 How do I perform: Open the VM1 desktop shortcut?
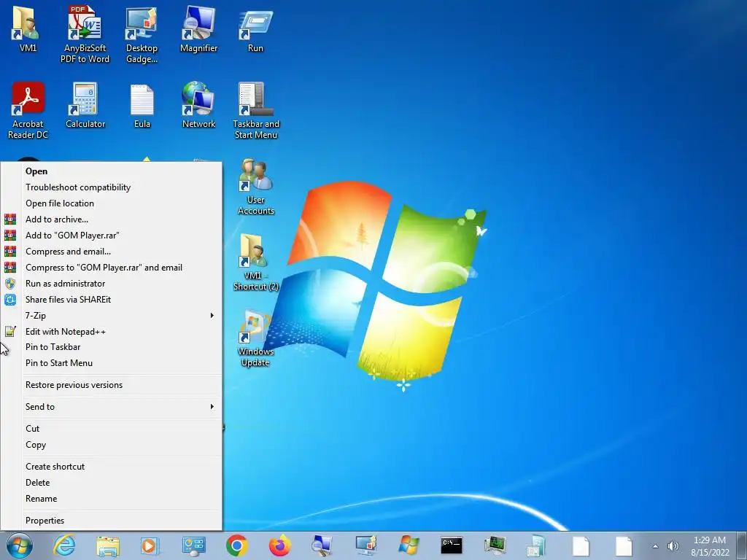(27, 28)
